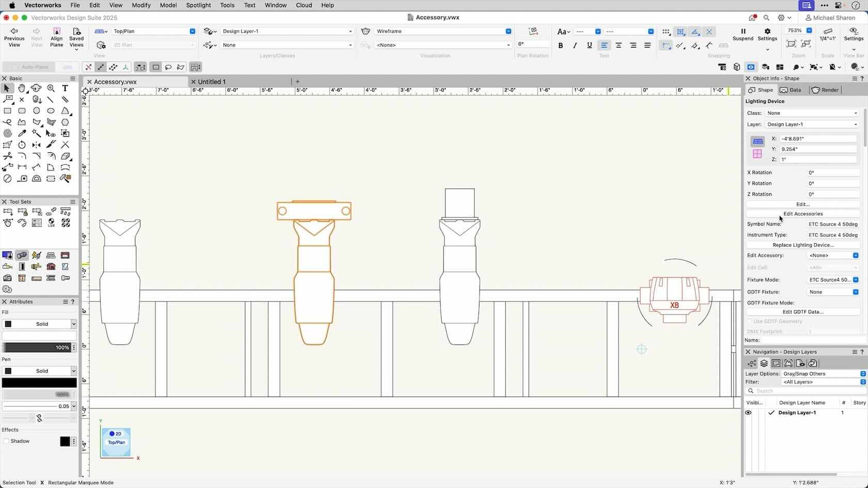868x488 pixels.
Task: Enable the Shadow checkbox
Action: pyautogui.click(x=6, y=441)
